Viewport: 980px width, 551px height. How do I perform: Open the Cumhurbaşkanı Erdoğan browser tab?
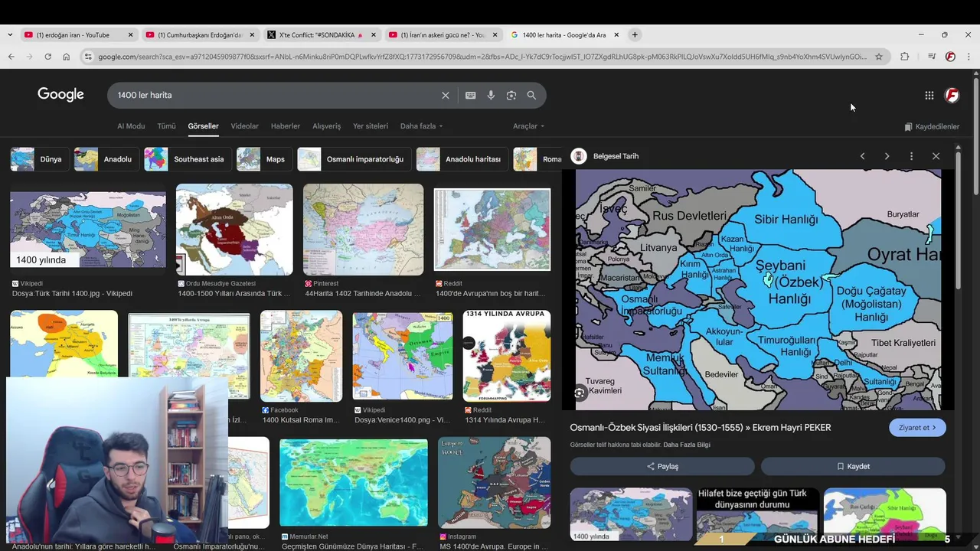tap(198, 34)
